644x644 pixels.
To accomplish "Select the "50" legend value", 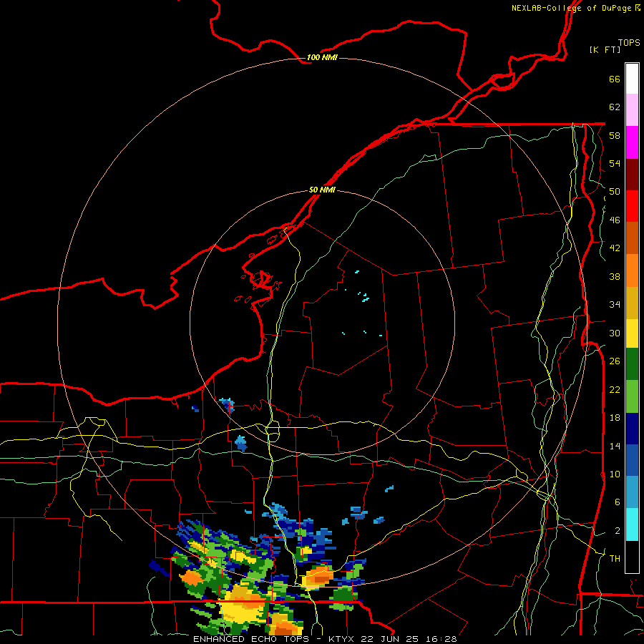I will click(x=615, y=191).
